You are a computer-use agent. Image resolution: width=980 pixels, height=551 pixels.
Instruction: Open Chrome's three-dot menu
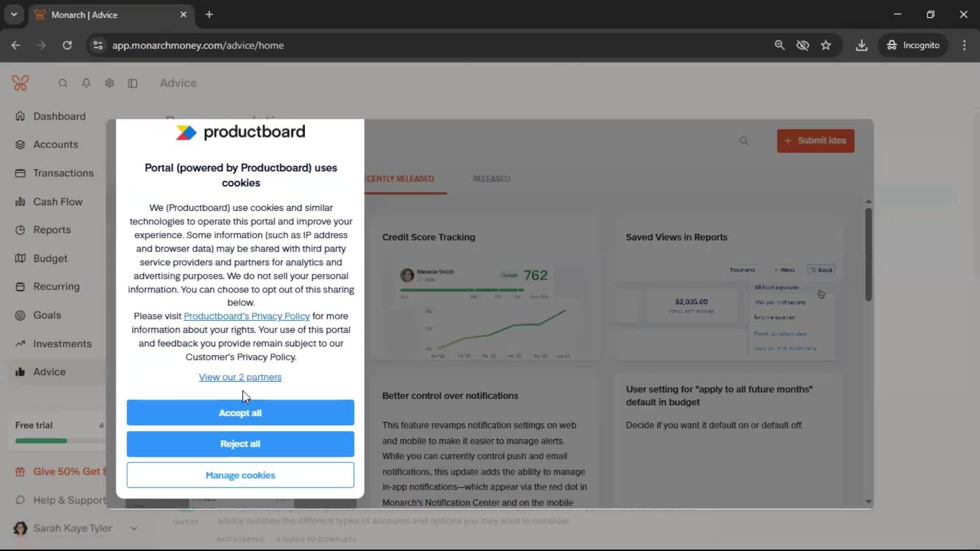click(964, 45)
